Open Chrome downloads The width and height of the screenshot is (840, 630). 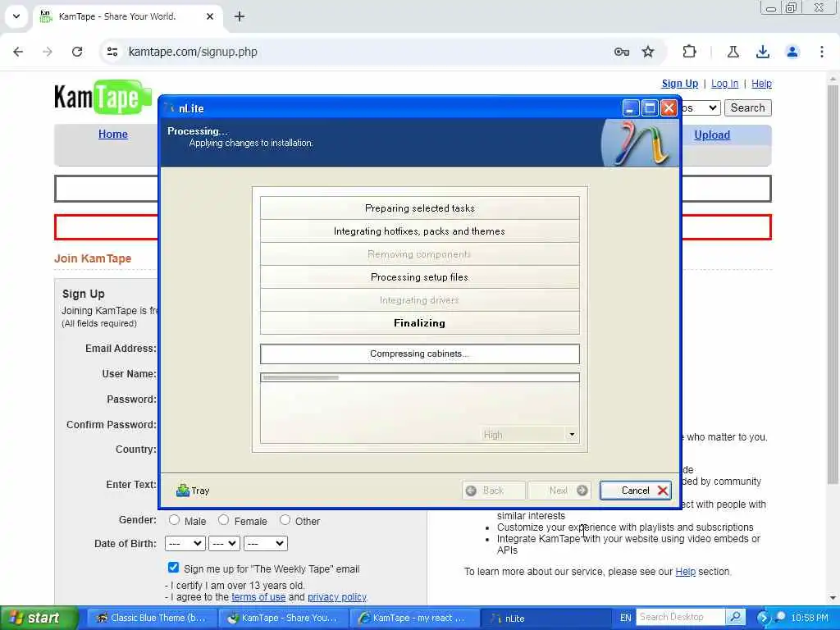(762, 52)
